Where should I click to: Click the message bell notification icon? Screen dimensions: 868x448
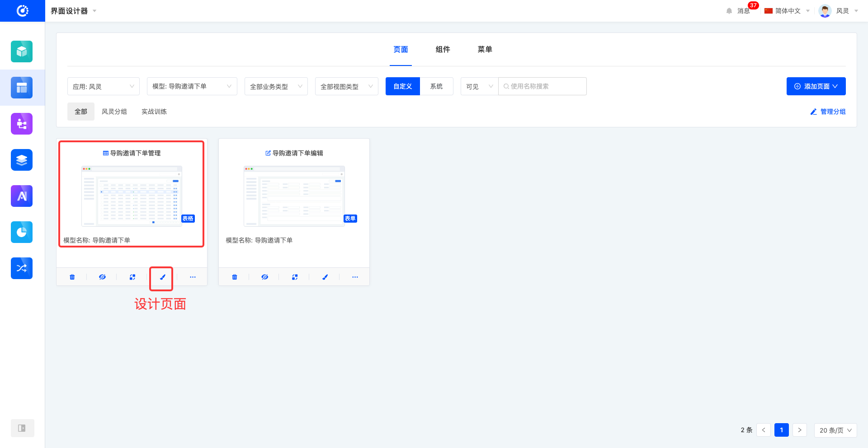click(729, 11)
